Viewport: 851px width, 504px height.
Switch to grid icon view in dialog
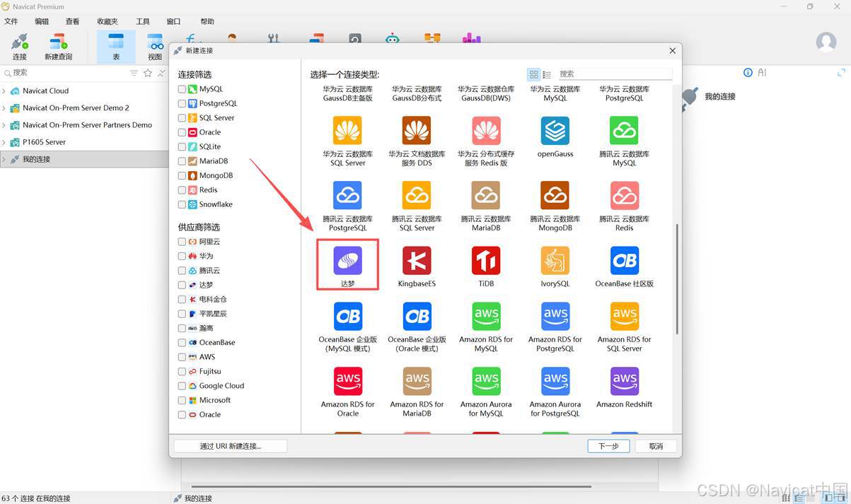(534, 74)
